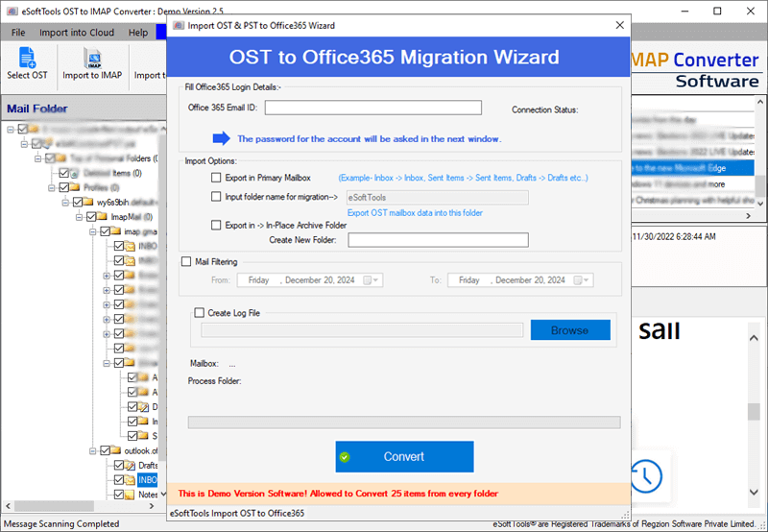Viewport: 768px width, 532px height.
Task: Uncheck the Drafts folder checkbox in tree
Action: (x=118, y=465)
